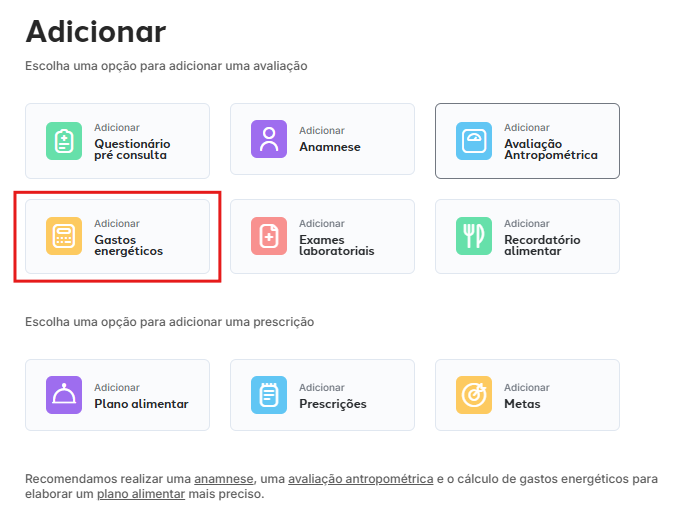The image size is (673, 531).
Task: Choose the Recordatório alimentar card label
Action: [542, 245]
